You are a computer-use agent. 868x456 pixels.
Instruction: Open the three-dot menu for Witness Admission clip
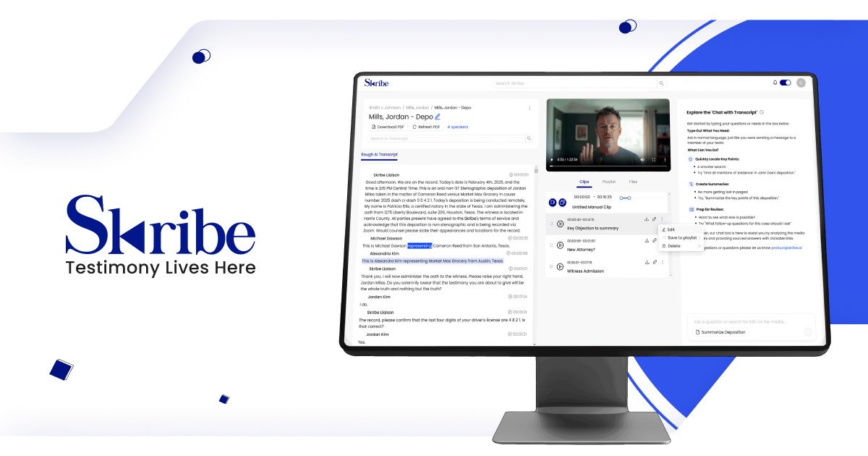click(663, 262)
